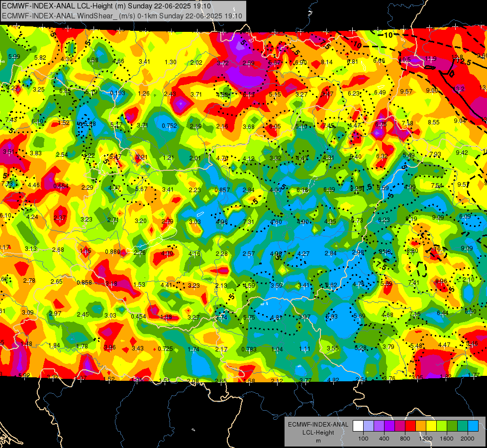Click the grid value 0.752
The image size is (487, 448).
(169, 125)
